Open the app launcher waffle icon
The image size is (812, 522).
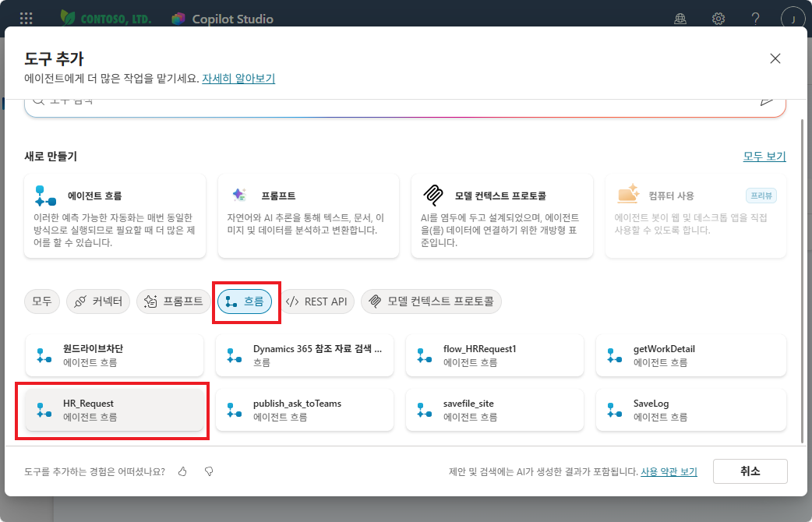26,19
